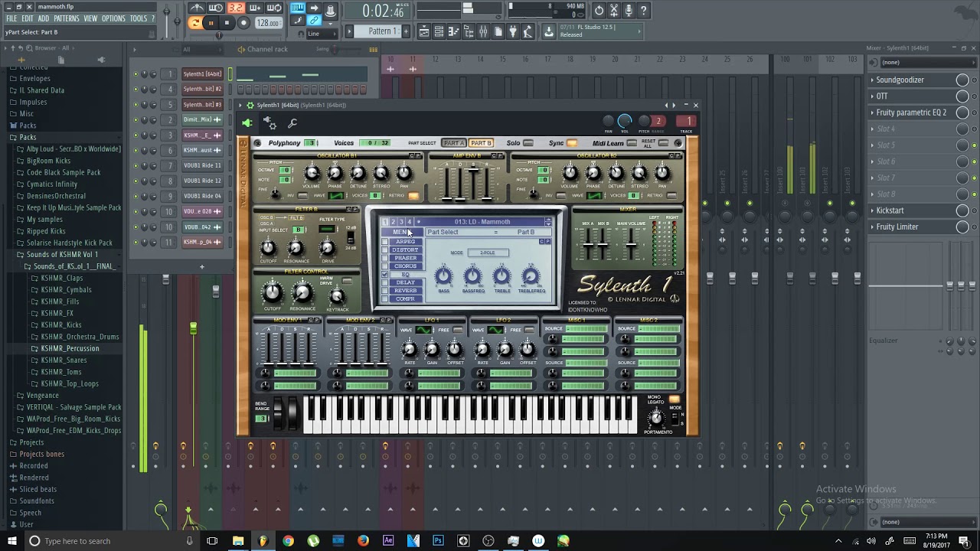The height and width of the screenshot is (551, 980).
Task: Open Google Chrome from the taskbar
Action: [x=288, y=541]
